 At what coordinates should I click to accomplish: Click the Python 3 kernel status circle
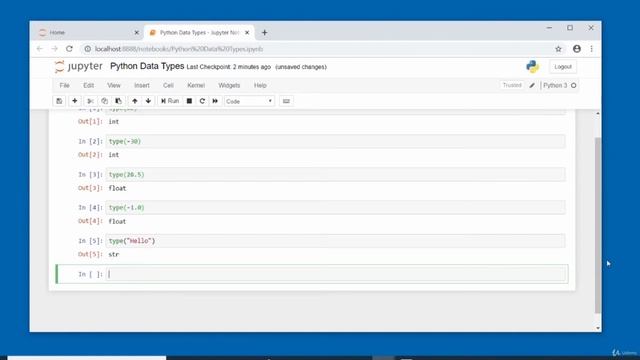(x=573, y=85)
